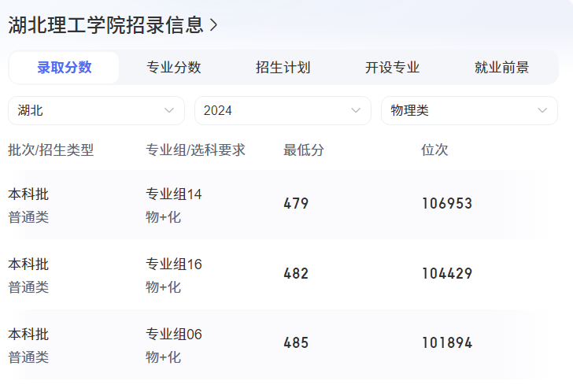Screen dimensions: 573x392
Task: Click 物+化 under 专业组16
Action: click(x=163, y=287)
